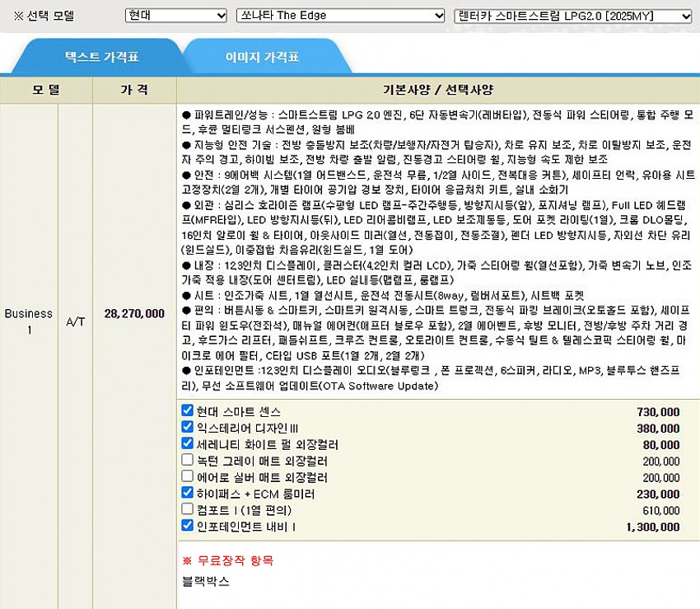Uncheck 하이패스 + ECM 룸미러 option
Screen dimensions: 700x609
click(187, 494)
